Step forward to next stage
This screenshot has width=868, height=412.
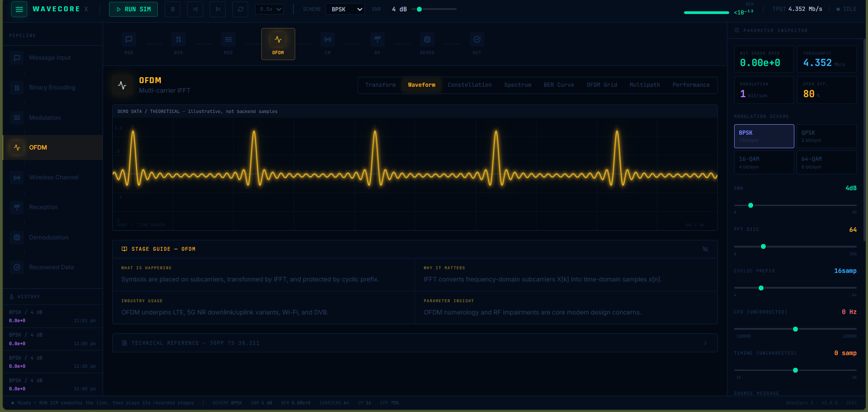(x=217, y=9)
